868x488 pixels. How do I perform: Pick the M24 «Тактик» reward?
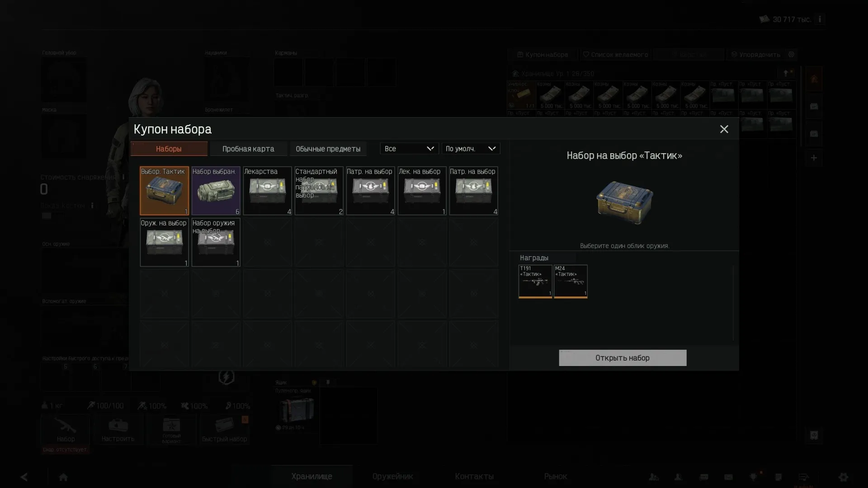(571, 282)
